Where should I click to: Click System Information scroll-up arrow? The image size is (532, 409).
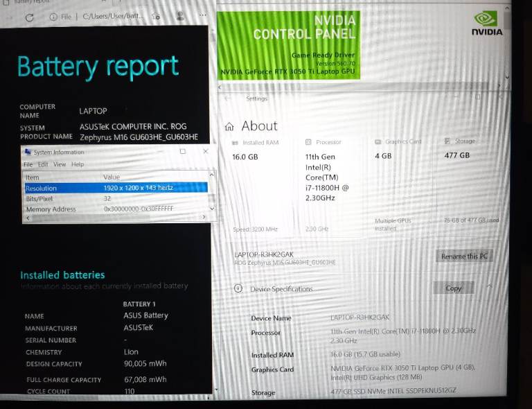click(212, 175)
